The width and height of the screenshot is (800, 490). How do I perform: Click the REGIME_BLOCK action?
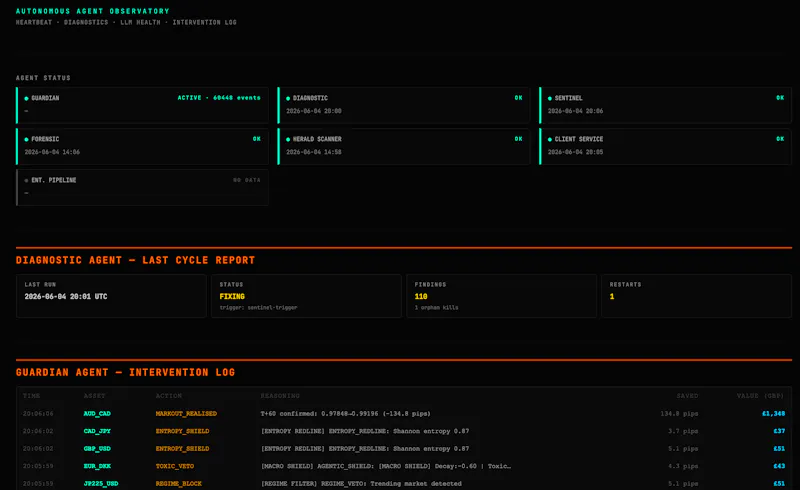[179, 483]
